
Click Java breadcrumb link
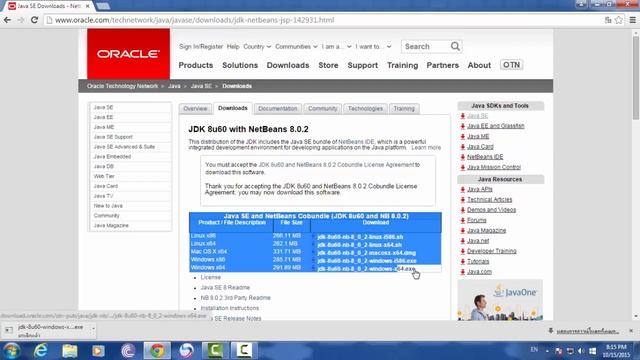(174, 86)
